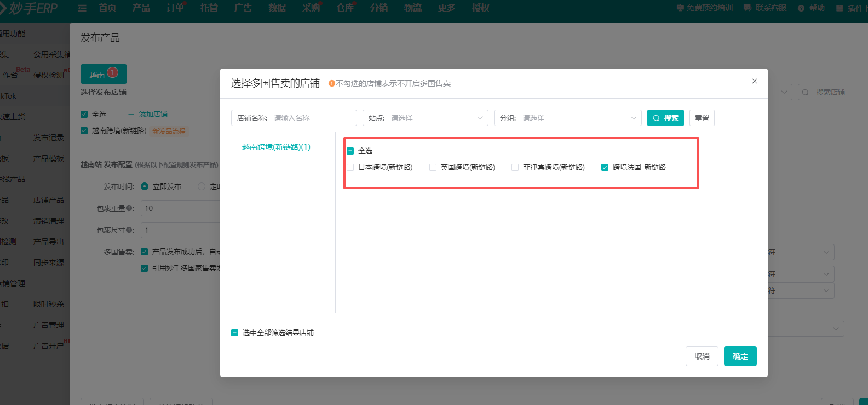Click the 联系客服 chat icon

coord(747,8)
